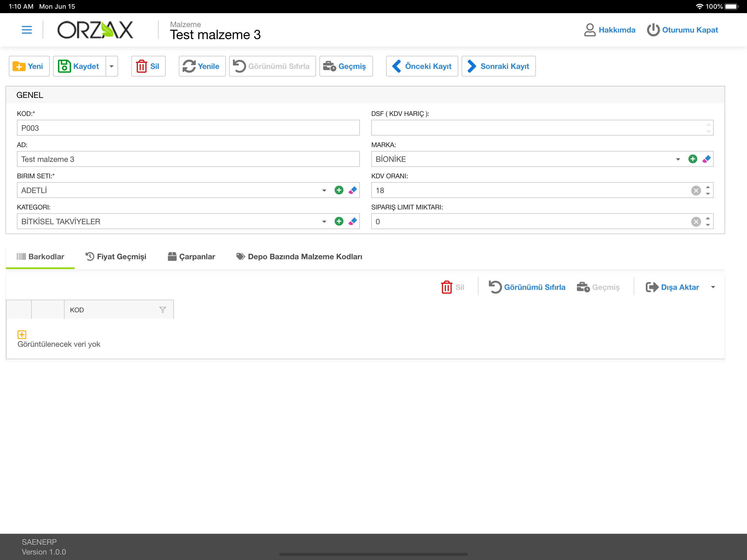Click Oturumu Kapat to log out

[682, 30]
